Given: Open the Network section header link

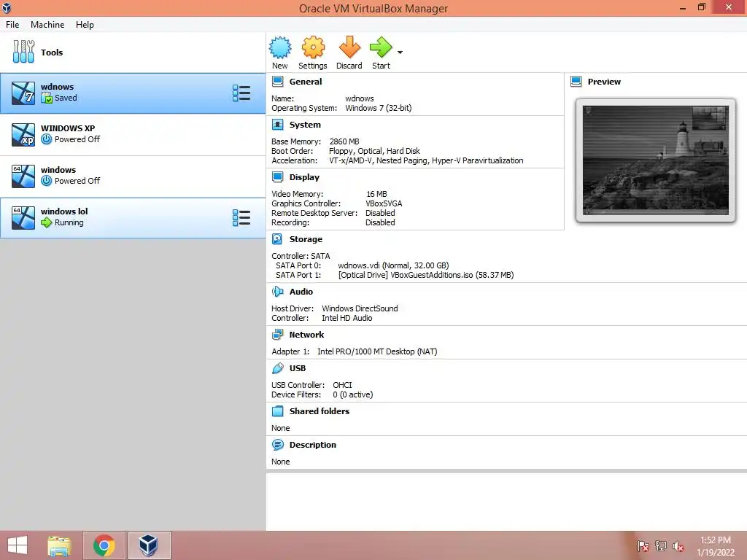Looking at the screenshot, I should (x=306, y=335).
